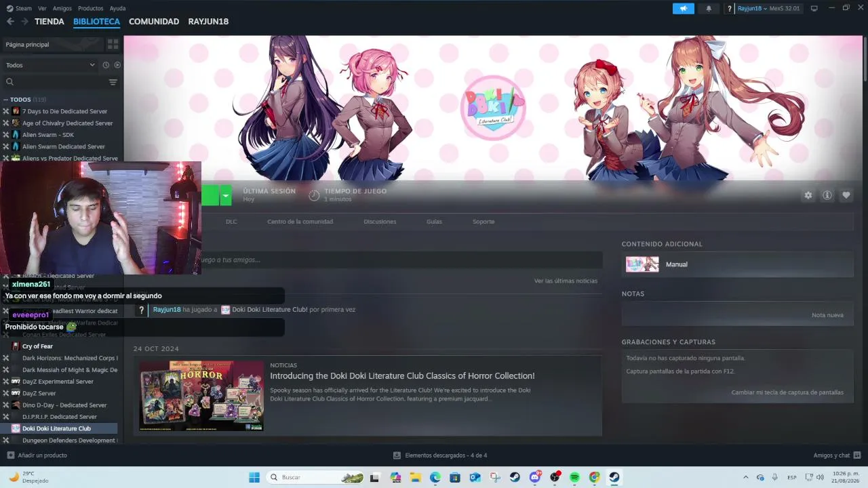Viewport: 868px width, 488px height.
Task: Go back with the Steam back arrow
Action: [10, 22]
